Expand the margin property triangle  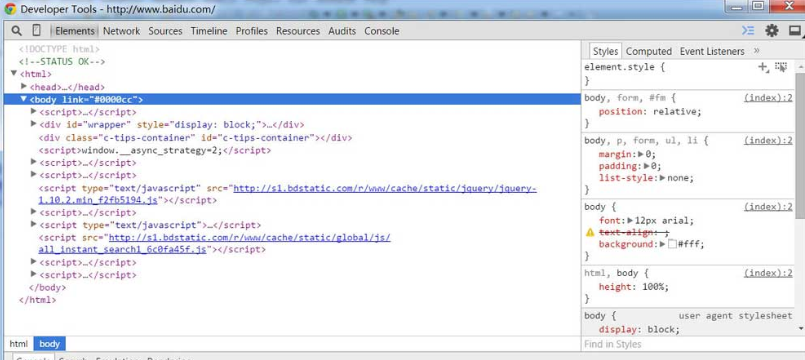pyautogui.click(x=641, y=154)
